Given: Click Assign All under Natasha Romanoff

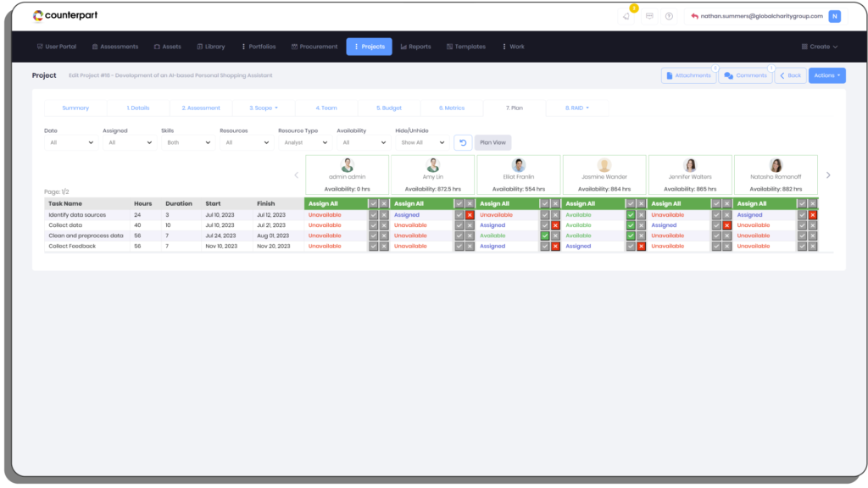Looking at the screenshot, I should tap(752, 203).
